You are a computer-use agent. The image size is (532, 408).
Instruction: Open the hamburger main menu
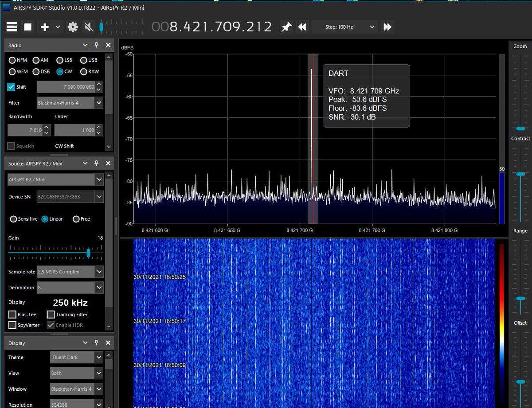click(12, 27)
